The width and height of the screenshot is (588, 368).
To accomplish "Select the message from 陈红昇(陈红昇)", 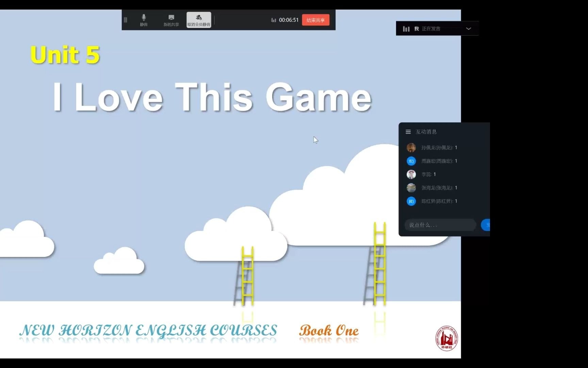I will [x=439, y=201].
